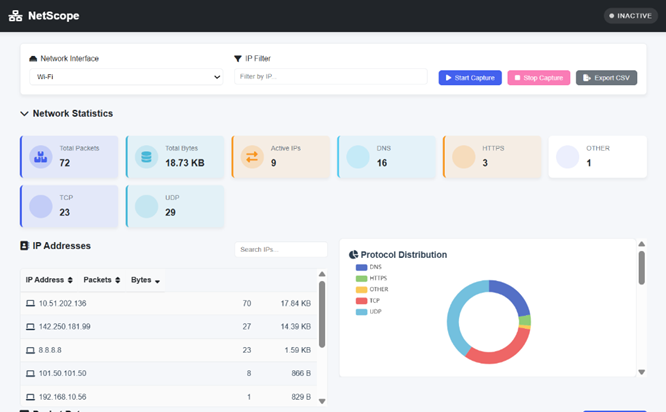Click the HTTPS green legend color swatch
Viewport: 666px width, 412px height.
[x=361, y=278]
